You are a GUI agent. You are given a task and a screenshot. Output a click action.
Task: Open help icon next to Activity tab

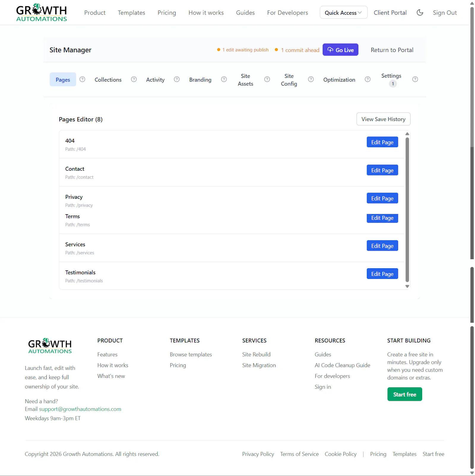pos(177,79)
